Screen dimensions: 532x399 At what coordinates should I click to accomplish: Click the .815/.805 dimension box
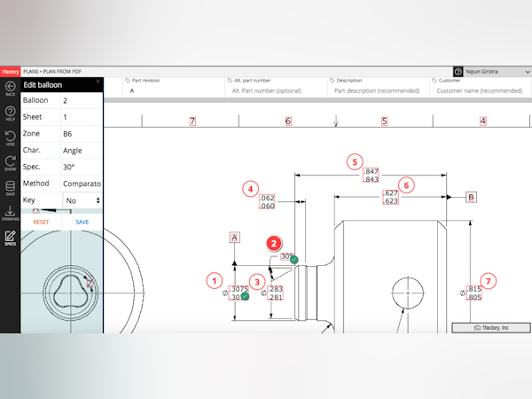pos(474,293)
